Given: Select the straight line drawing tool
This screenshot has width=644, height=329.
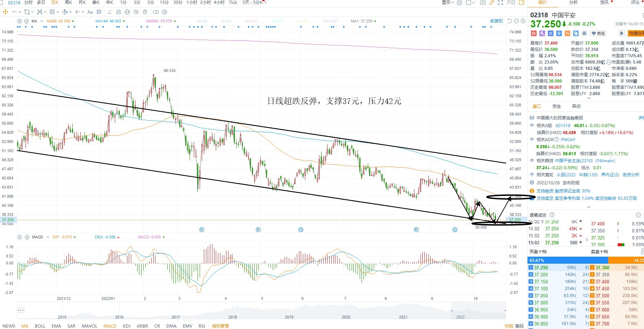Looking at the screenshot, I should point(14,12).
